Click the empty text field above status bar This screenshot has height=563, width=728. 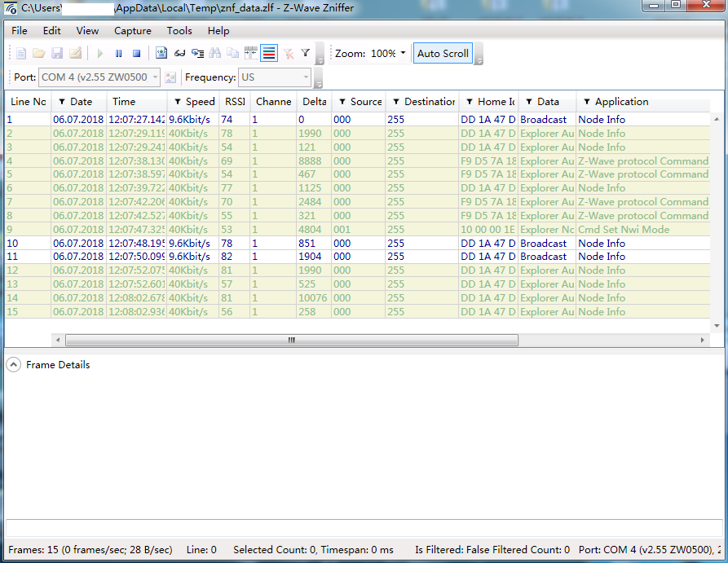point(364,528)
